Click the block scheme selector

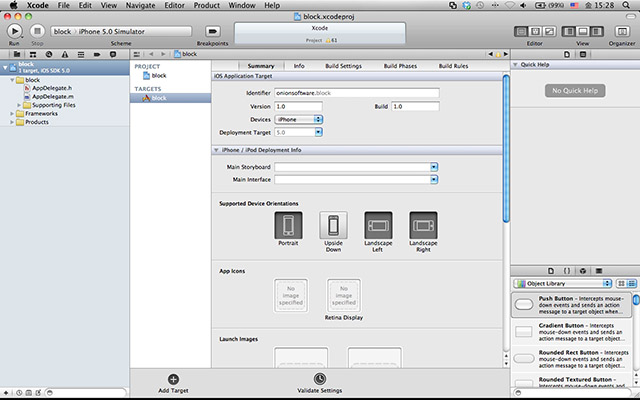(62, 31)
